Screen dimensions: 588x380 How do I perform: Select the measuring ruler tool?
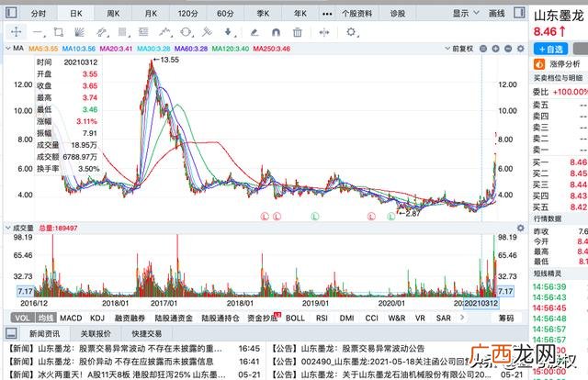(x=207, y=32)
